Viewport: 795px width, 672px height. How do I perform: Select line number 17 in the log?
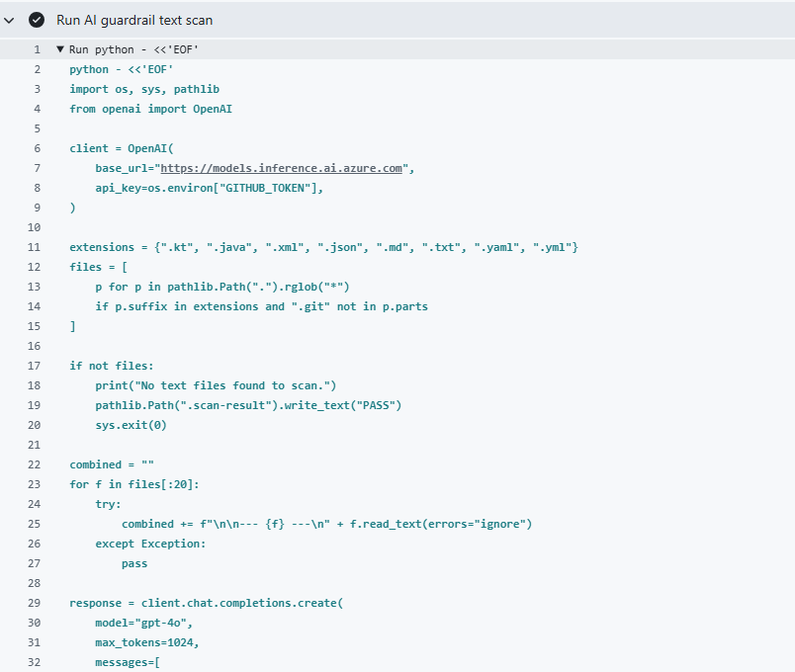tap(35, 366)
